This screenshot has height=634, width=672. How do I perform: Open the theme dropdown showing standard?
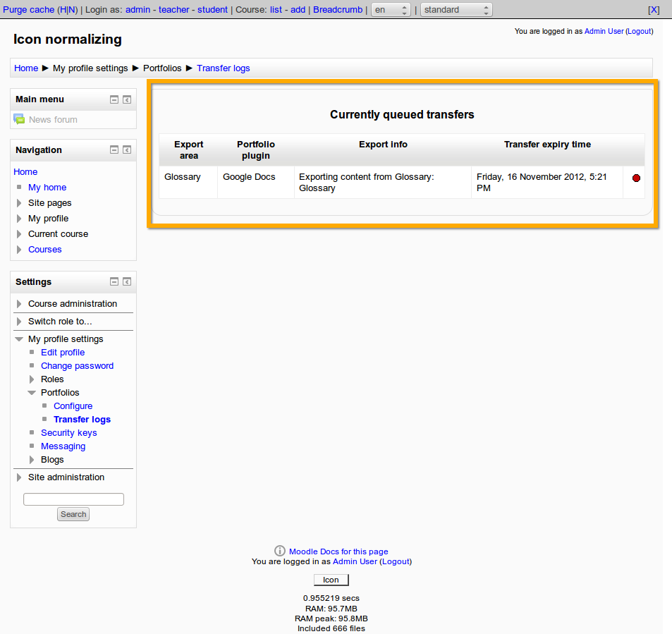(x=456, y=9)
